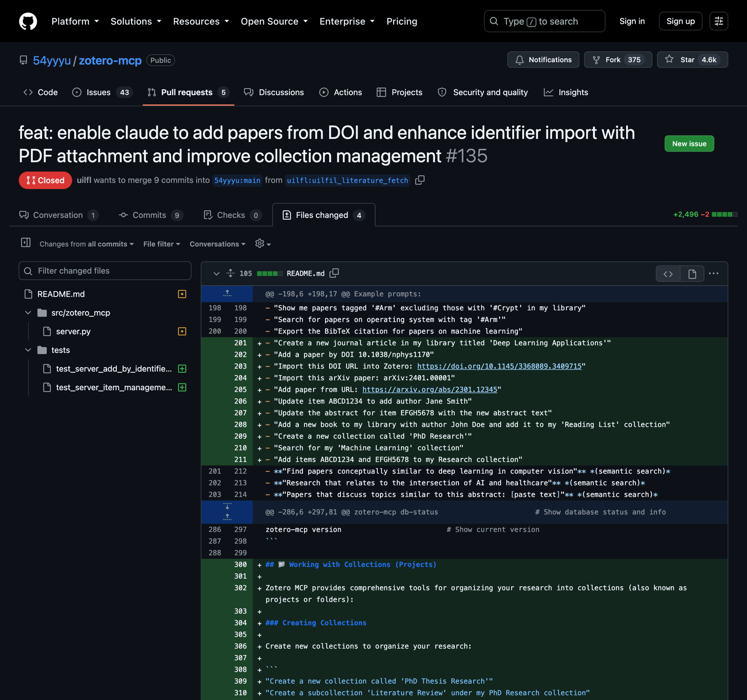This screenshot has height=700, width=747.
Task: Open the Solutions dropdown menu
Action: [x=136, y=21]
